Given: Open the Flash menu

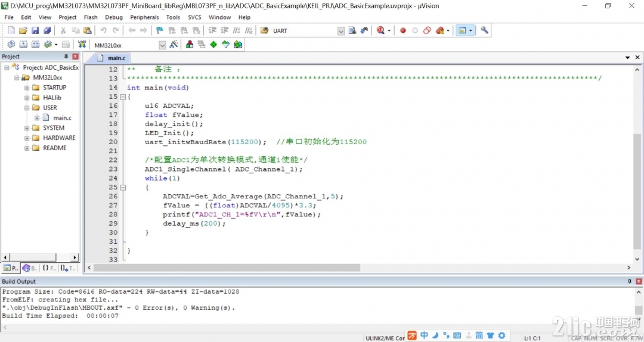Looking at the screenshot, I should tap(91, 17).
